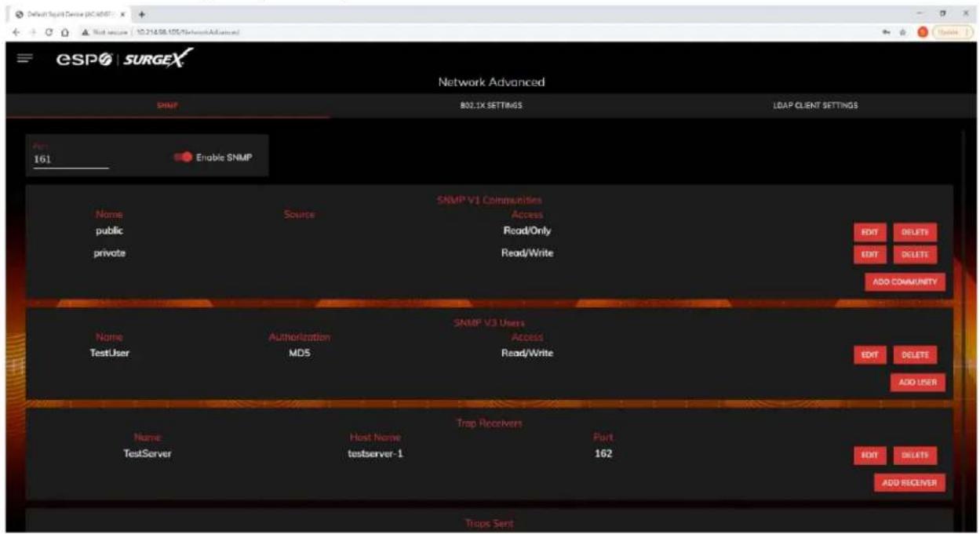Click the 'SNMP V1 Communities' heading
980x534 pixels.
coord(490,201)
